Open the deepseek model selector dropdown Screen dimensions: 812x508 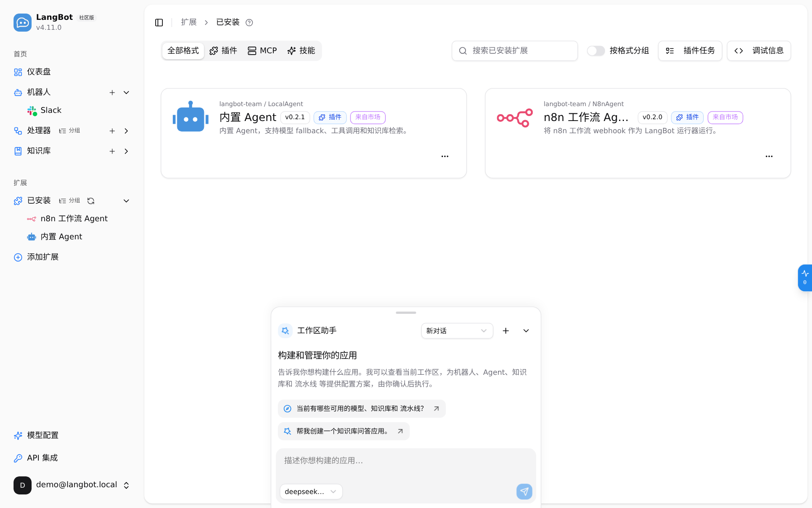(x=311, y=492)
